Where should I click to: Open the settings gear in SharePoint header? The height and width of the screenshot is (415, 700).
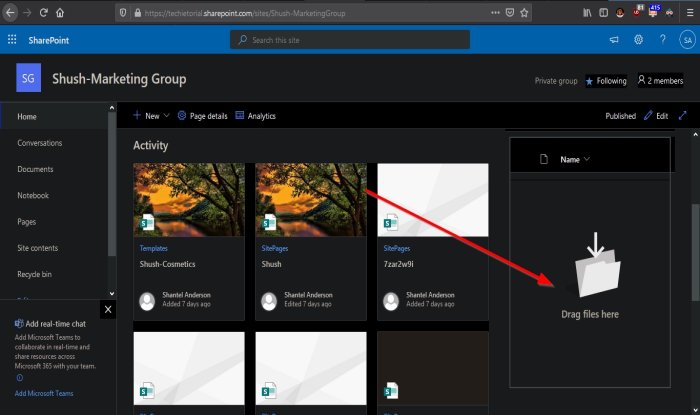[x=638, y=40]
